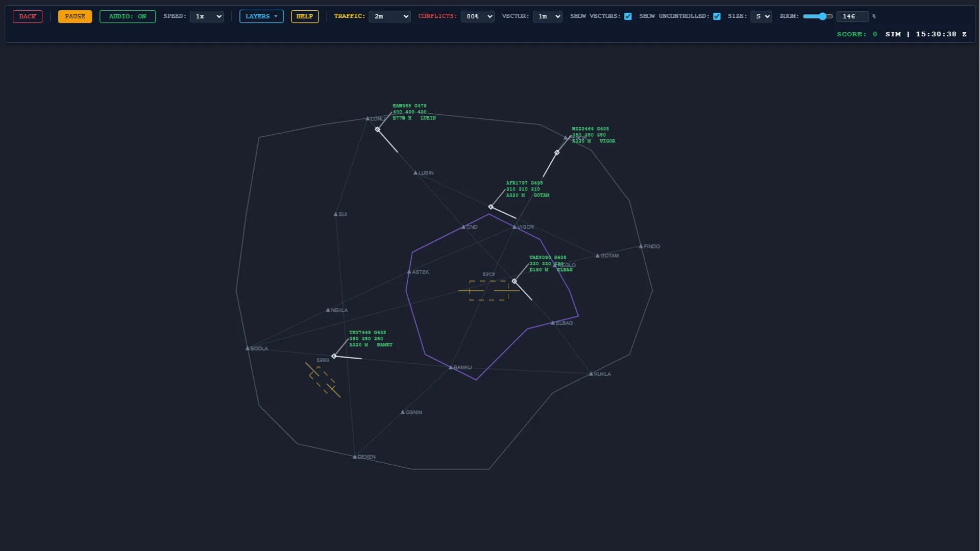This screenshot has width=980, height=551.
Task: Open the SPEED 1x dropdown
Action: [207, 16]
